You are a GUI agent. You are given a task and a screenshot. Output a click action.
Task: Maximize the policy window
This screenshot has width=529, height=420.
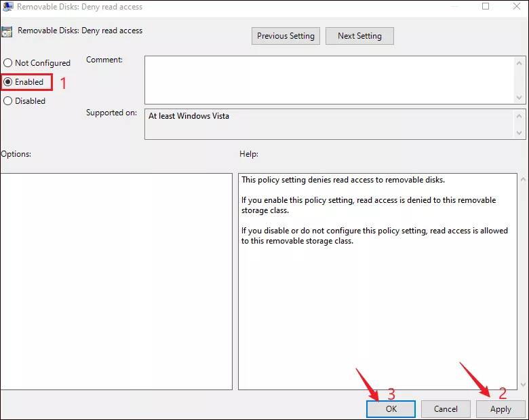point(486,6)
